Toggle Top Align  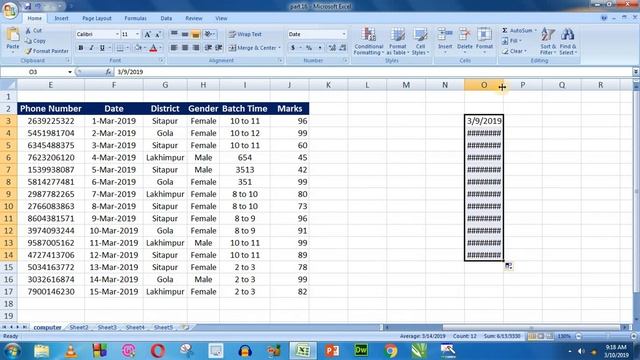tap(174, 34)
